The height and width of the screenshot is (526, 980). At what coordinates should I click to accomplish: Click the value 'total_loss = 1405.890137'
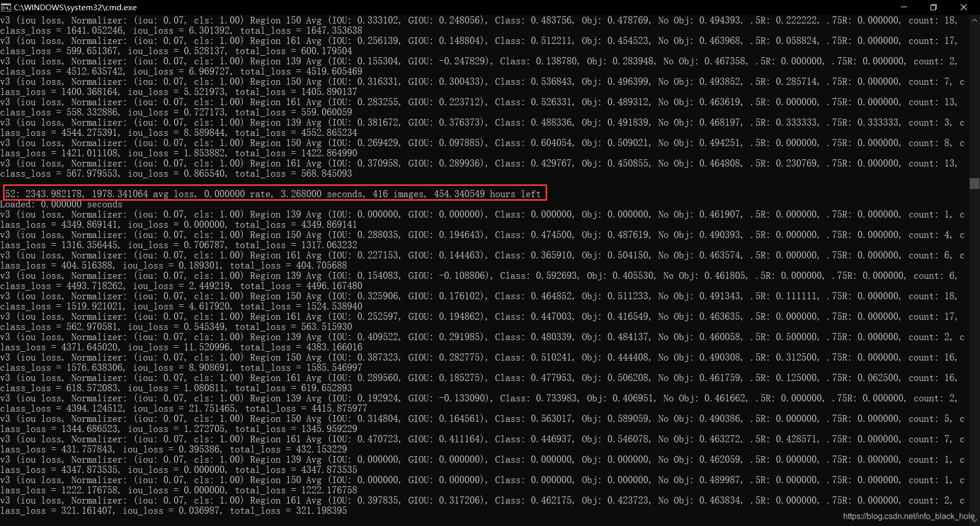coord(296,92)
